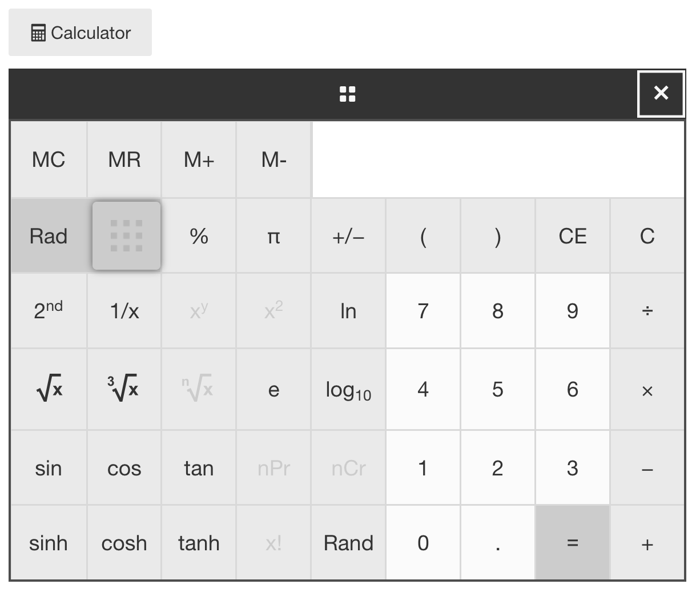The width and height of the screenshot is (700, 592).
Task: Click the MC memory clear key
Action: pyautogui.click(x=49, y=159)
